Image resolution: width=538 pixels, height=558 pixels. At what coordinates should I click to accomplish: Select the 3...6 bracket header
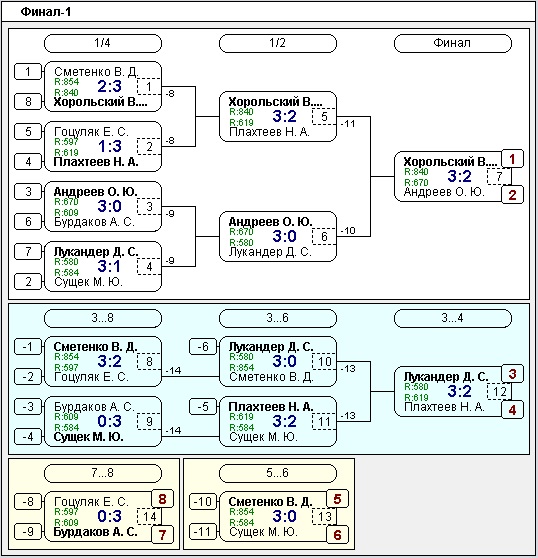tap(278, 318)
